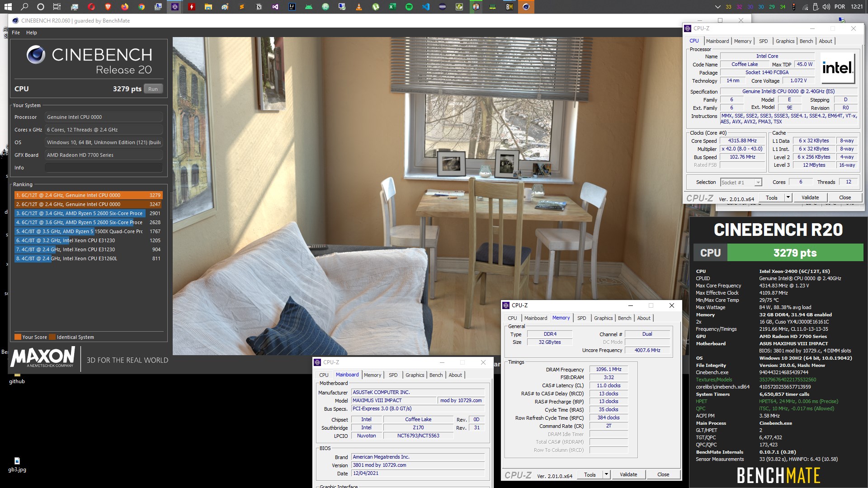
Task: Click the rendered room image in Cinebench
Action: point(427,196)
